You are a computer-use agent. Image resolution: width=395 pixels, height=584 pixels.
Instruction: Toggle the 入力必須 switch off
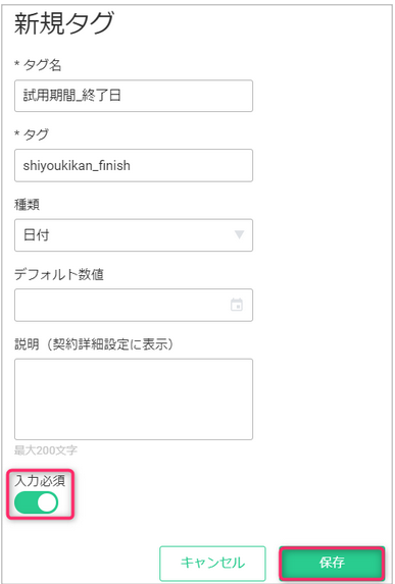coord(36,502)
